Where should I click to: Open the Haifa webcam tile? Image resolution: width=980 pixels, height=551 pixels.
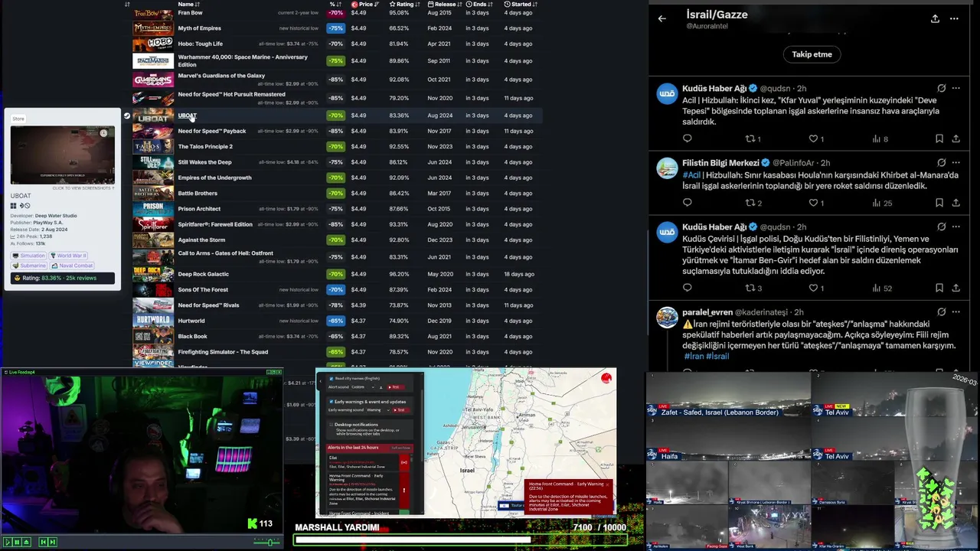coord(728,439)
